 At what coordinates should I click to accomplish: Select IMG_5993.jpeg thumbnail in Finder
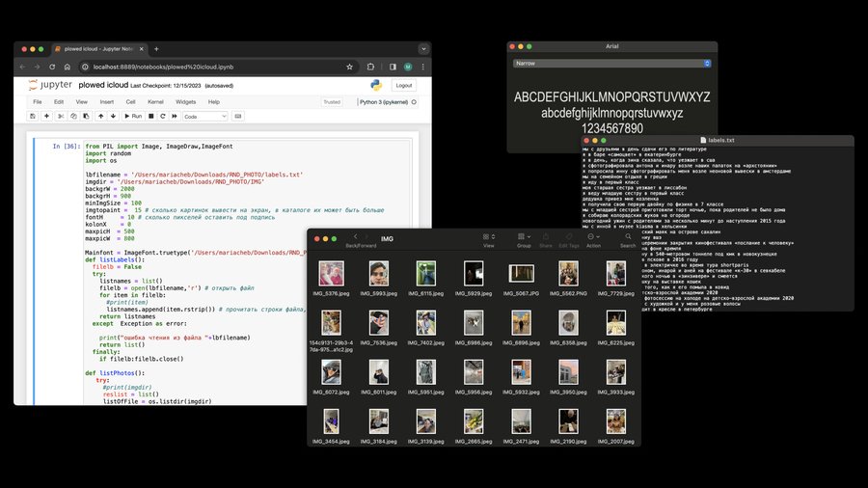pos(379,273)
